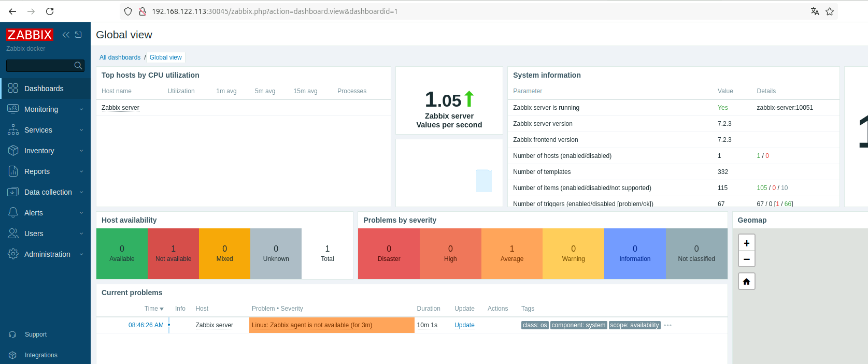Click the red Not available host tile
The height and width of the screenshot is (364, 868).
173,254
